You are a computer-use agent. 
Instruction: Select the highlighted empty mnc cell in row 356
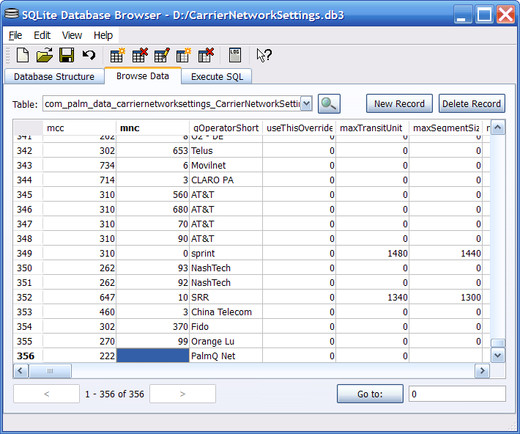pyautogui.click(x=153, y=355)
